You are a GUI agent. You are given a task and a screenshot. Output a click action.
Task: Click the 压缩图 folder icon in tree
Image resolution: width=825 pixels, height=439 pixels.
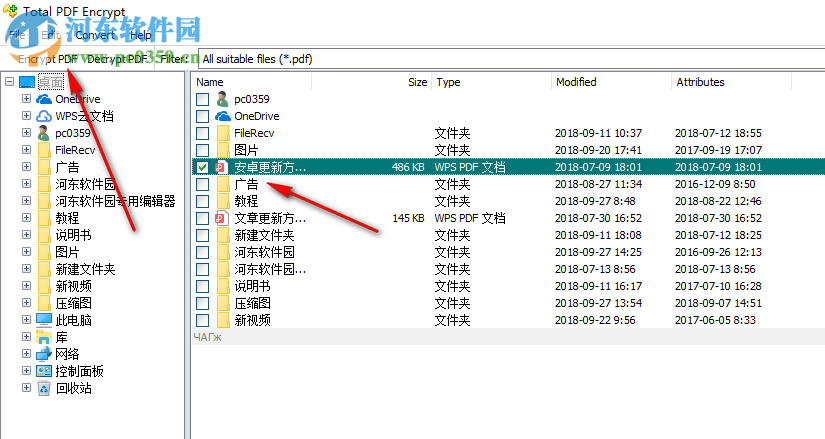(44, 303)
